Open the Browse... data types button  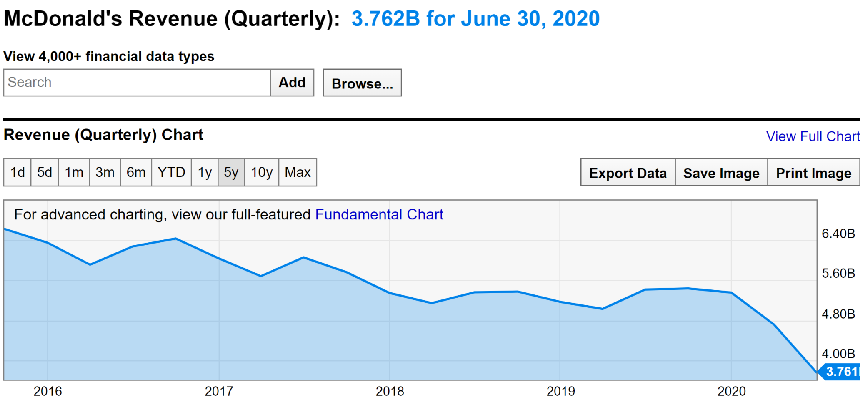tap(362, 83)
